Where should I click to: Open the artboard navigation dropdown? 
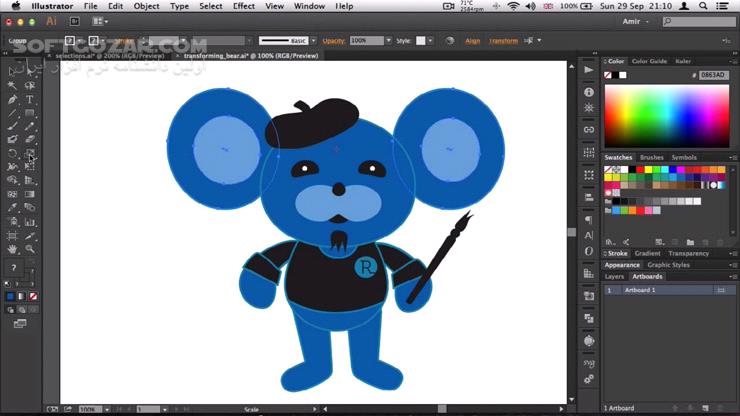(164, 409)
